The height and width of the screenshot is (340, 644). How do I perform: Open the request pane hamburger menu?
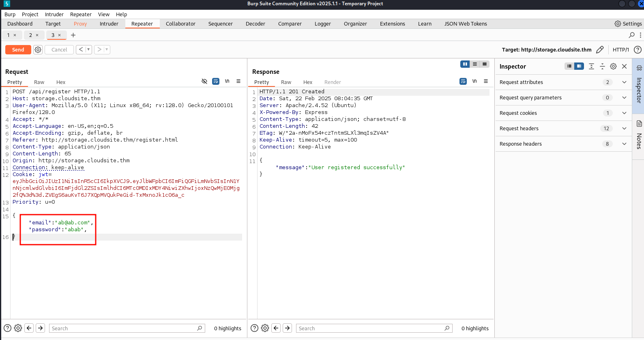[238, 82]
